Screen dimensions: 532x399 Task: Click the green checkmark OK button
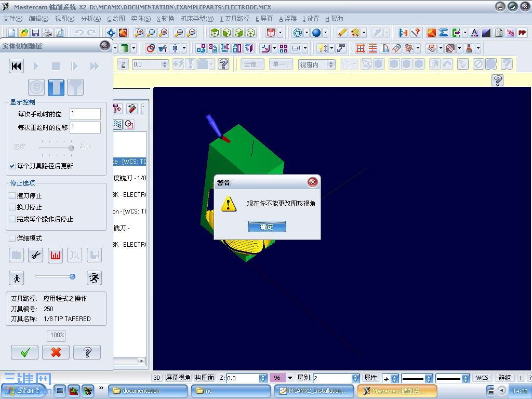25,352
